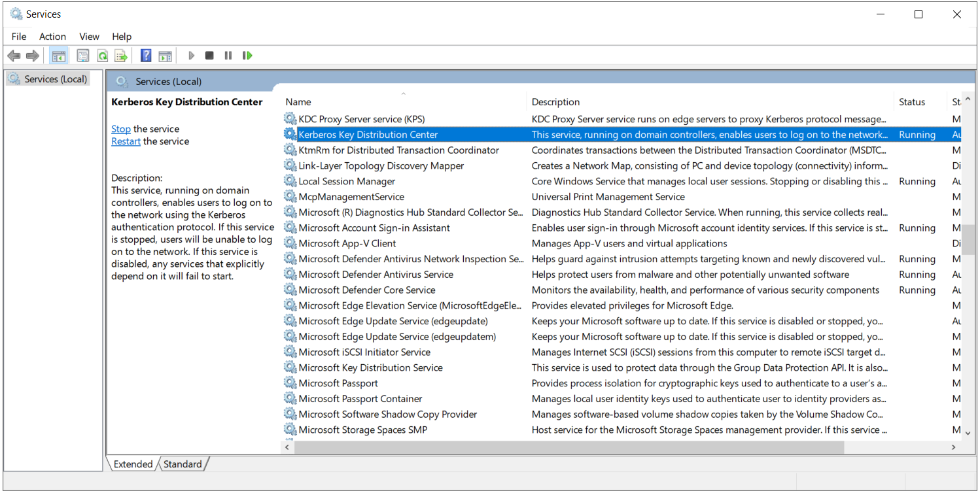The image size is (980, 493).
Task: Click gear icon of Microsoft Account Sign-in Assistant
Action: tap(290, 228)
